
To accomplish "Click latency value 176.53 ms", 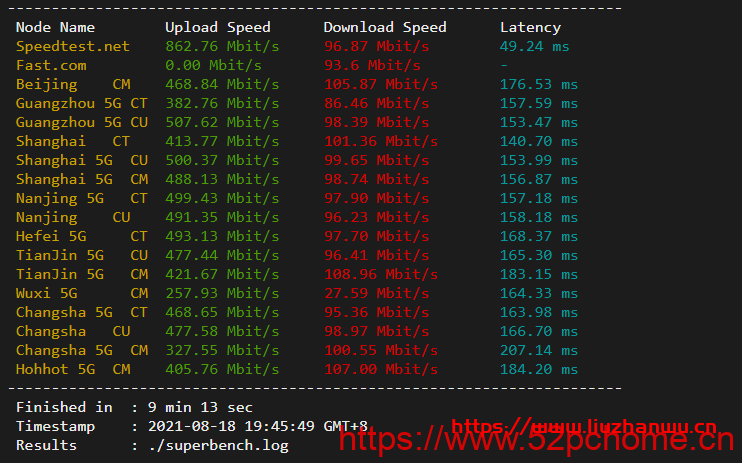I will (539, 84).
